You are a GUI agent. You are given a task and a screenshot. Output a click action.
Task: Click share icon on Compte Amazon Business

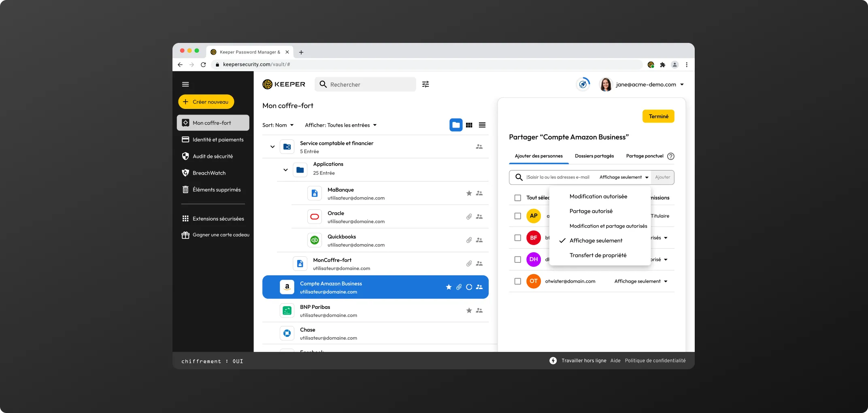point(479,287)
